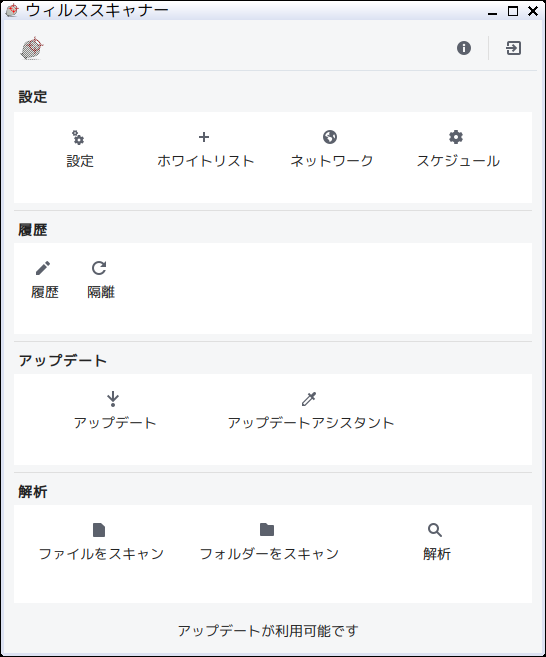Select the アップデートアシスタント text
The height and width of the screenshot is (657, 546).
(311, 423)
